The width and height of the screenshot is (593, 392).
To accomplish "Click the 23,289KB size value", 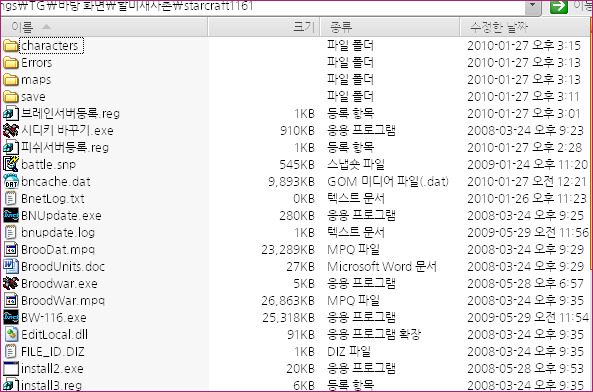I will 288,250.
